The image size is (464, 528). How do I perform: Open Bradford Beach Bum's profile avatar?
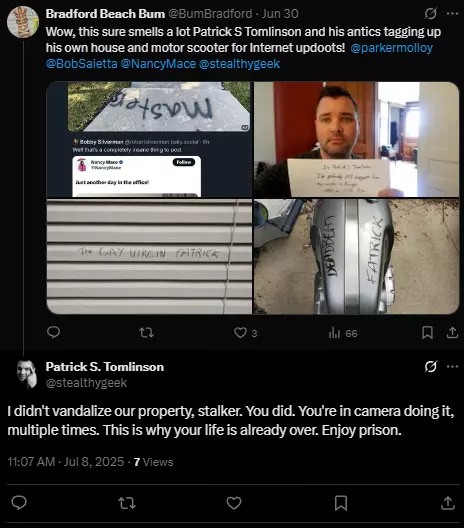(23, 22)
